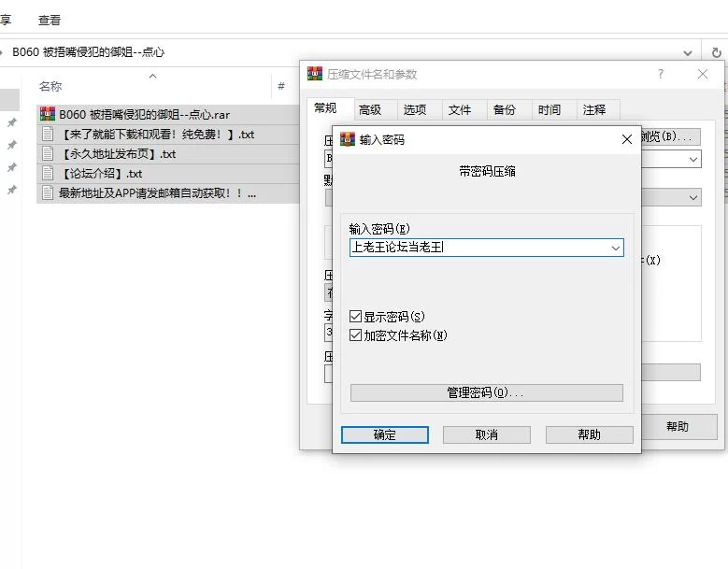Click the WinRAR icon in 输入密码 title bar
Viewport: 728px width, 569px height.
(x=348, y=140)
